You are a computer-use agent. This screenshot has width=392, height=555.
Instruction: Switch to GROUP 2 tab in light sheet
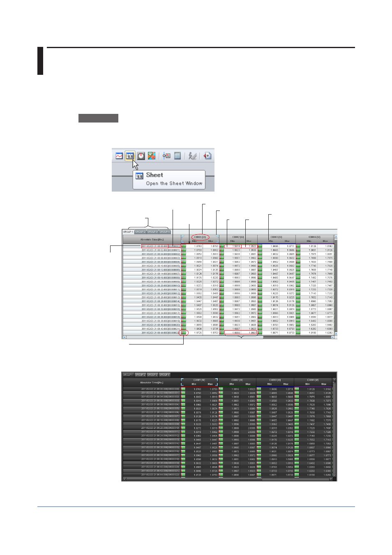point(140,232)
